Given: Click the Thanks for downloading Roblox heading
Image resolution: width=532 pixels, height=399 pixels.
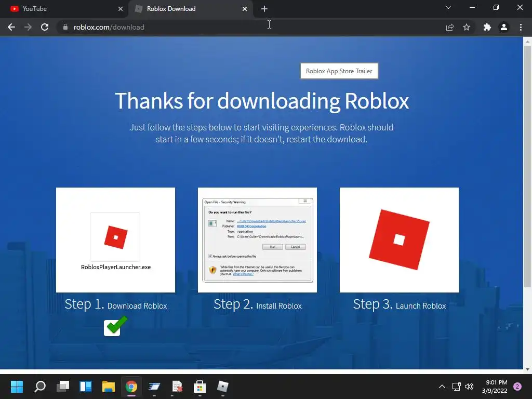Looking at the screenshot, I should (x=262, y=101).
